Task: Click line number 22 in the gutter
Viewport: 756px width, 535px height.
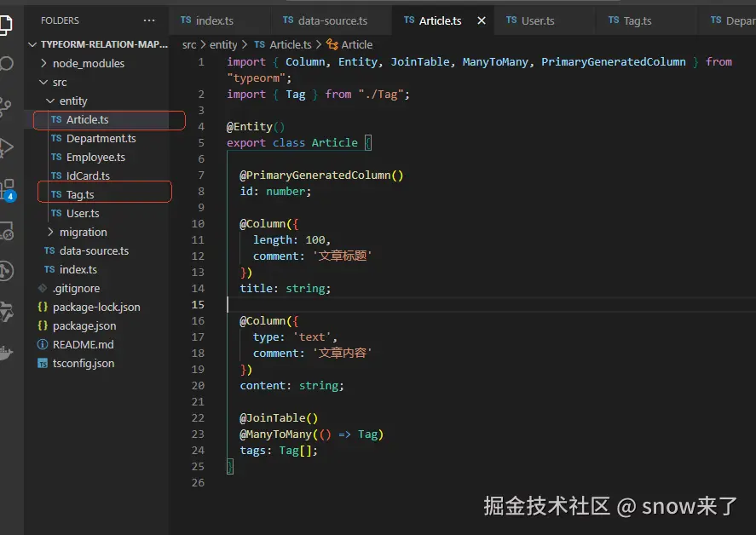Action: (x=198, y=418)
